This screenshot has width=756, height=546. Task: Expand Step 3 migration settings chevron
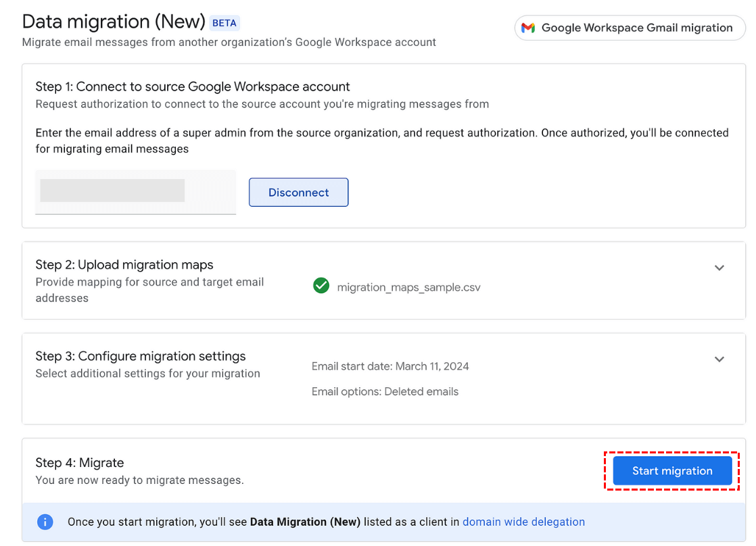tap(719, 359)
